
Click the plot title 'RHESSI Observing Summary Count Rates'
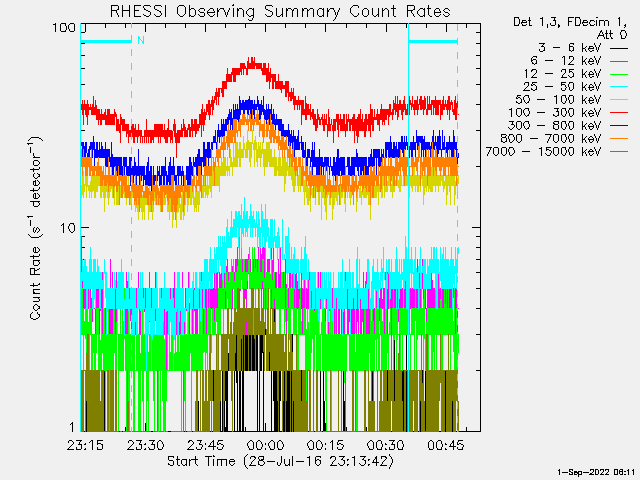(280, 12)
